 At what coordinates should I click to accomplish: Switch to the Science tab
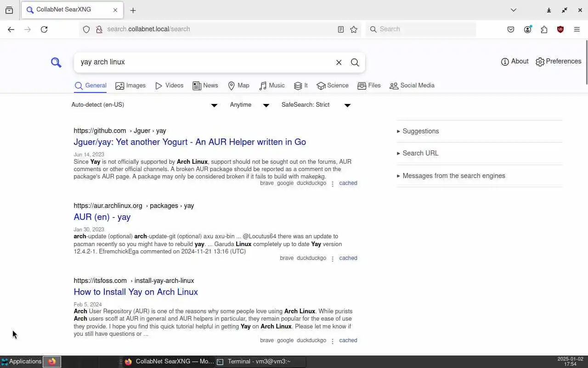[333, 86]
